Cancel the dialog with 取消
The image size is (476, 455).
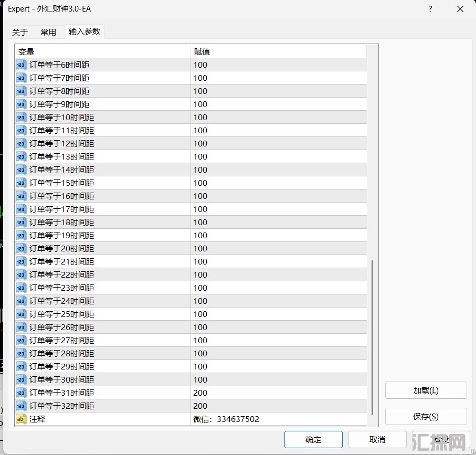[x=377, y=440]
